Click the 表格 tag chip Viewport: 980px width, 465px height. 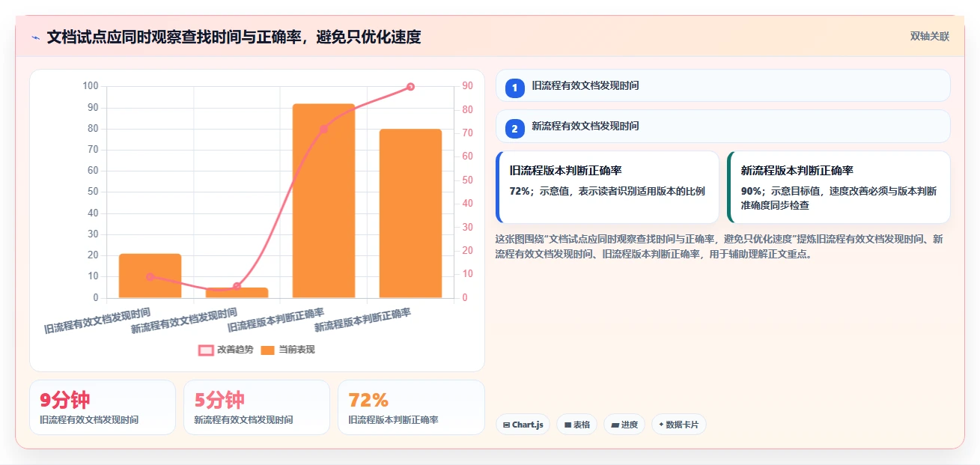click(576, 425)
